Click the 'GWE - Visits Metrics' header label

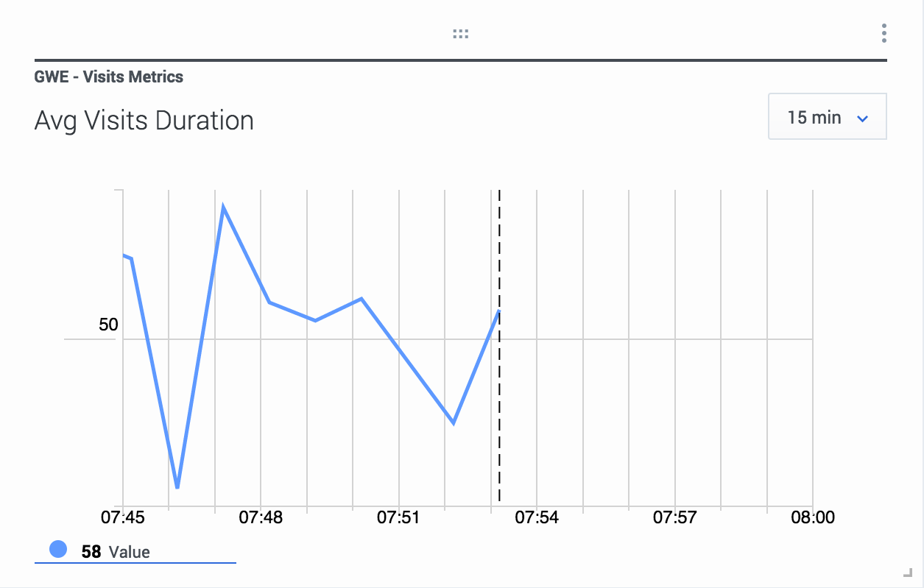tap(109, 77)
